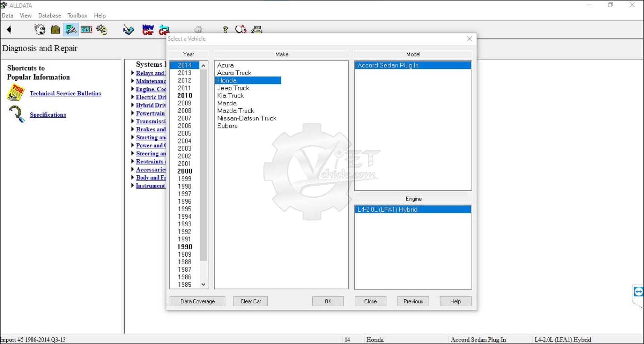Screen dimensions: 644x344
Task: Click the Year list scrollbar thumb
Action: click(x=203, y=165)
